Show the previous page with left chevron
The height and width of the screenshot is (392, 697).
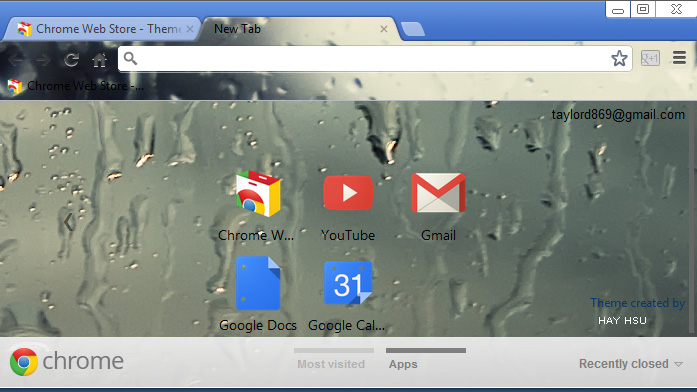[68, 222]
